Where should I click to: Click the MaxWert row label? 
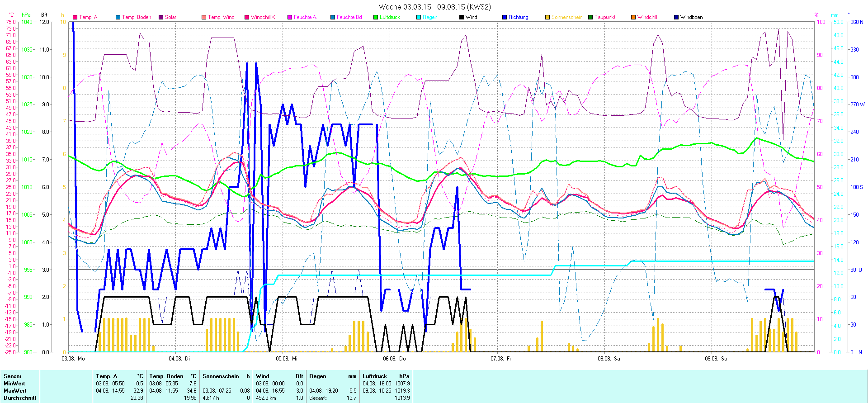[15, 391]
